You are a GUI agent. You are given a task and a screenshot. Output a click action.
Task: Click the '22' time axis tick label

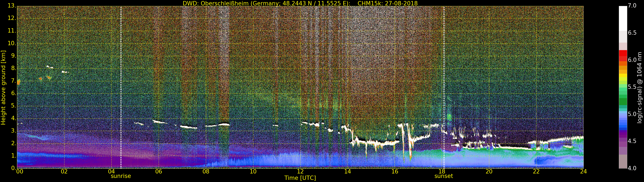point(536,171)
